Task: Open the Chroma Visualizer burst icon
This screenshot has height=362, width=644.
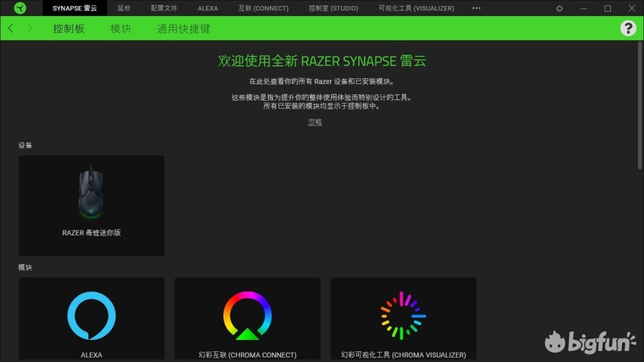Action: click(403, 315)
